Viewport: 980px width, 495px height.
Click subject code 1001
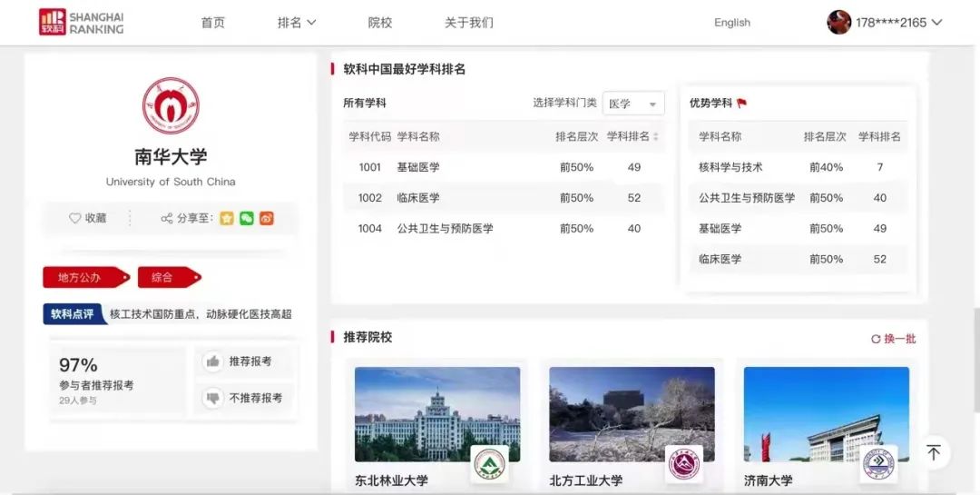[x=369, y=167]
